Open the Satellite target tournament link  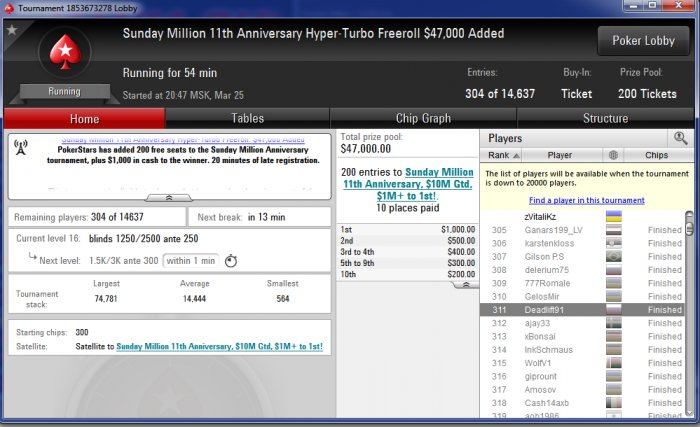point(219,346)
